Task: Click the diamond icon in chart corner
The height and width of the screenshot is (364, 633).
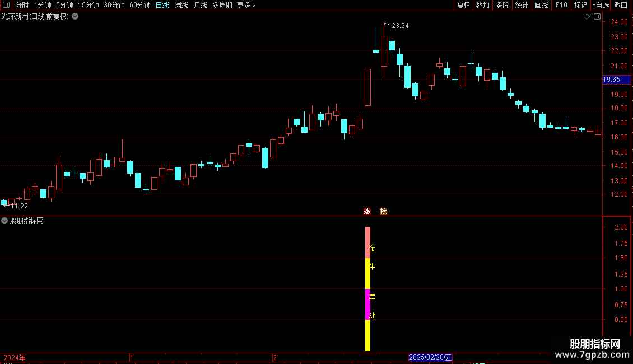Action: click(x=587, y=17)
